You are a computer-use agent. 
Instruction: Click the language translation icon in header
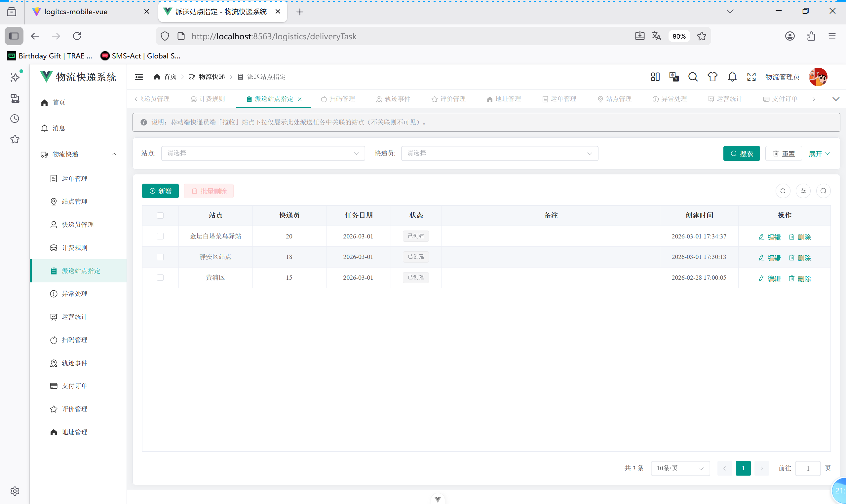coord(674,77)
